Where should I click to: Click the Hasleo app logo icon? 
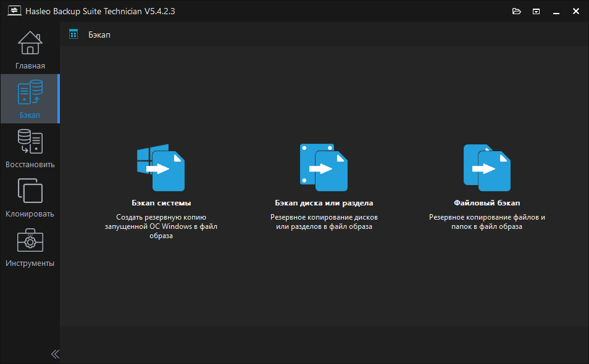(x=14, y=10)
